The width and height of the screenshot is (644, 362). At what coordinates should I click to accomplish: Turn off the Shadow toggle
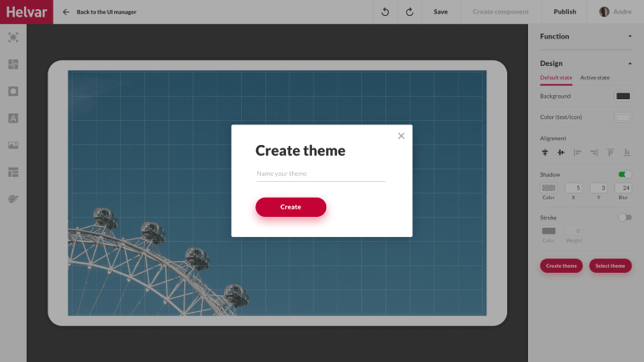[x=625, y=174]
